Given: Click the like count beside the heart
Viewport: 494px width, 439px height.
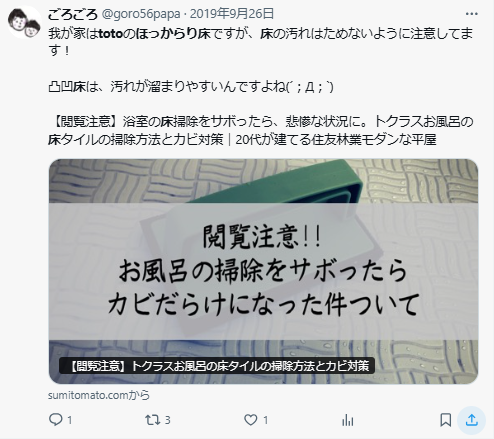Looking at the screenshot, I should point(266,420).
